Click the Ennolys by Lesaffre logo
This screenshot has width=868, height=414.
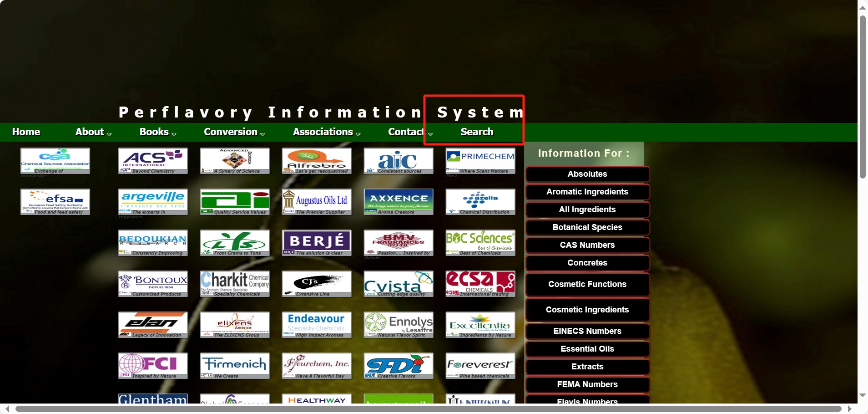pyautogui.click(x=399, y=324)
